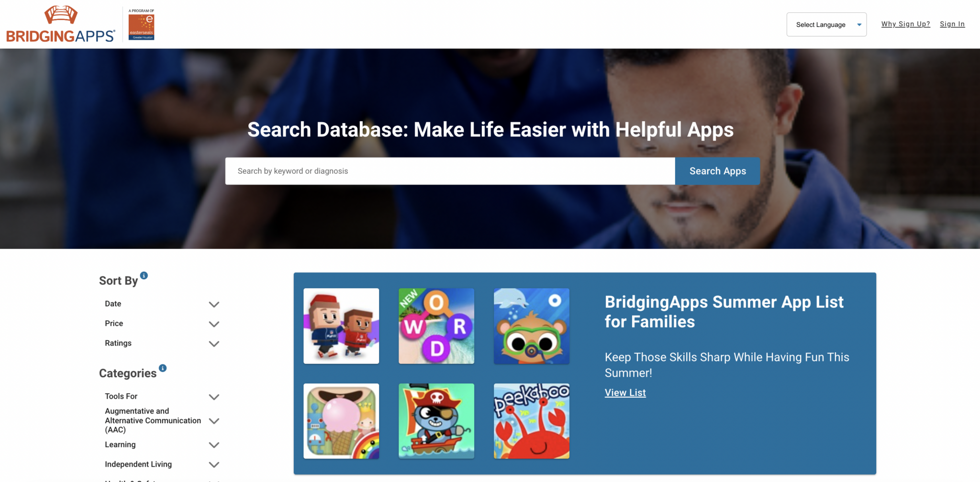This screenshot has width=980, height=482.
Task: Click the Why Sign Up link
Action: [x=905, y=23]
